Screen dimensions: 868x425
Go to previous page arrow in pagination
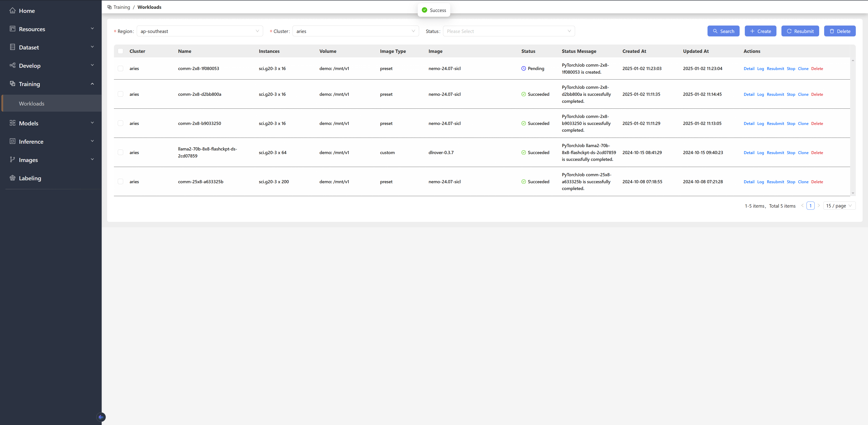pos(802,206)
